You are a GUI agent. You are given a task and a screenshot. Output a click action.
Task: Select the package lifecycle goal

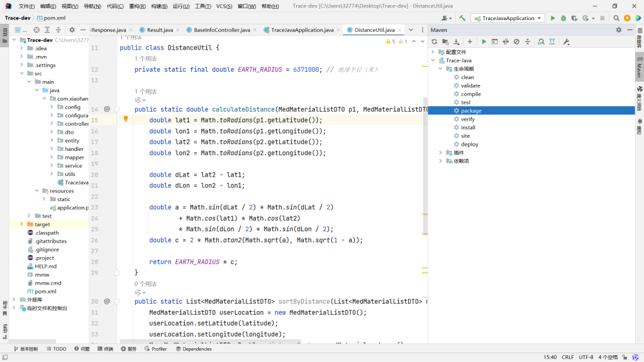click(471, 111)
